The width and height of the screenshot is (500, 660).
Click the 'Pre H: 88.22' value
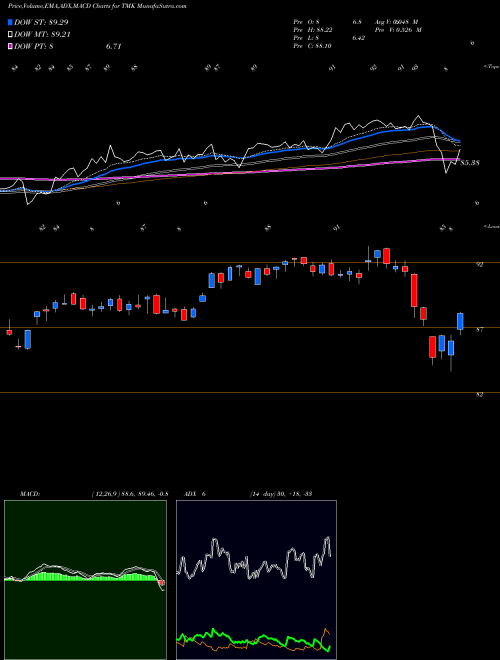pyautogui.click(x=313, y=30)
